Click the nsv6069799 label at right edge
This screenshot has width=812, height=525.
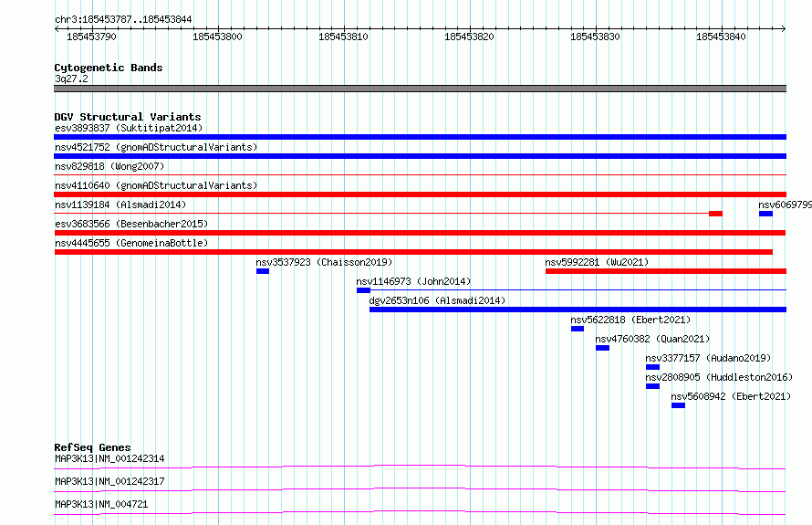[x=785, y=205]
